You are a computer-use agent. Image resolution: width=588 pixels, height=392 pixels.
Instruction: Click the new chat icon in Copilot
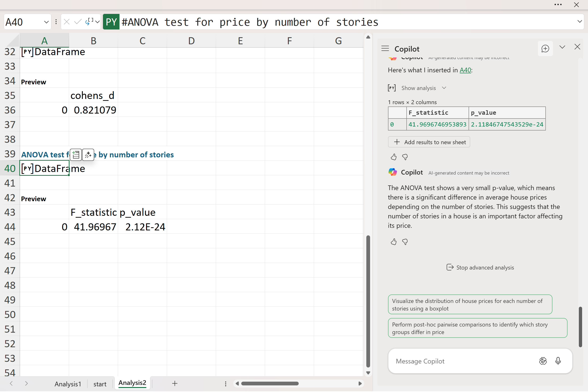[x=545, y=49]
